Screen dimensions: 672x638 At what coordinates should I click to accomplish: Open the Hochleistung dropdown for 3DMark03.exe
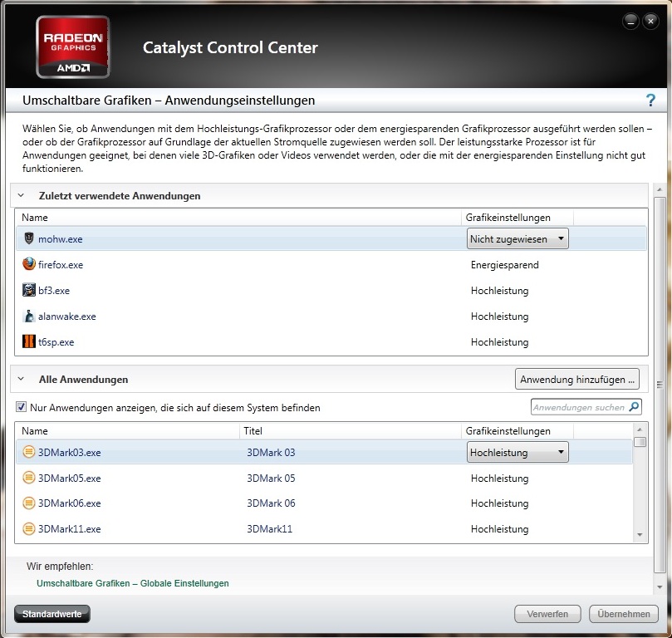click(517, 453)
